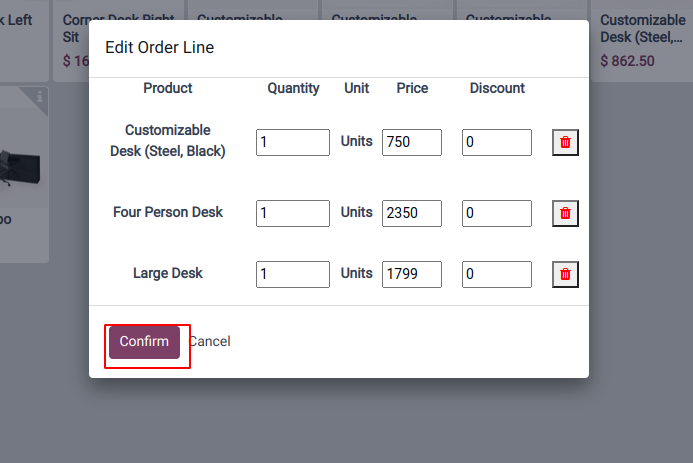This screenshot has height=463, width=693.
Task: Click the Four Person Desk product name
Action: [168, 213]
